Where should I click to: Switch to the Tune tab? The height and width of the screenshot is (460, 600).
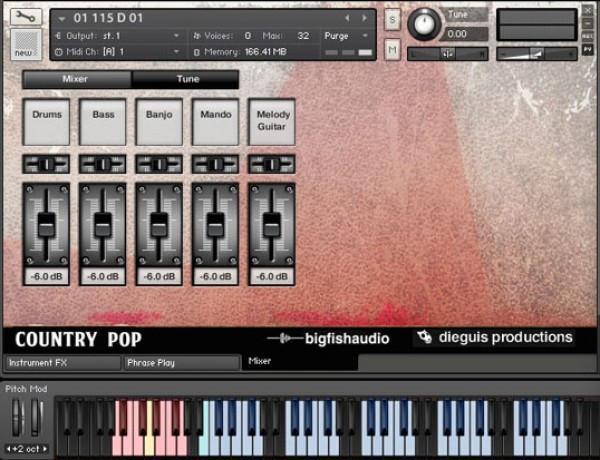(x=185, y=78)
